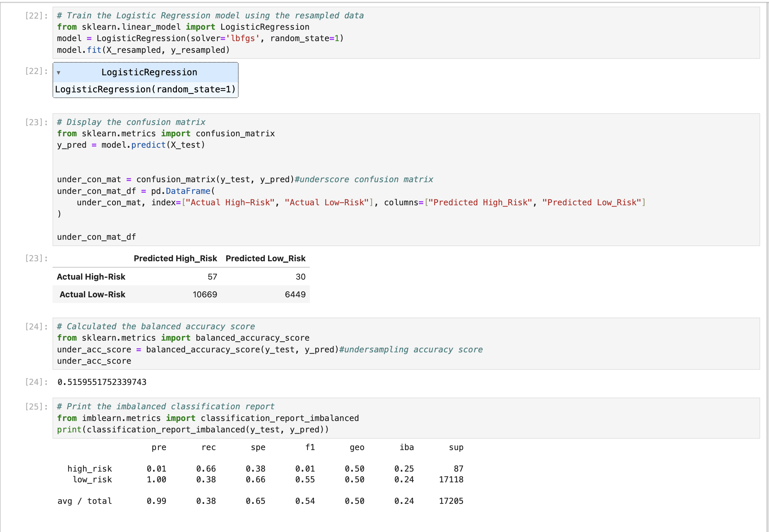Click the #underscore confusion matrix comment
Screen dimensions: 769x532
pos(364,180)
